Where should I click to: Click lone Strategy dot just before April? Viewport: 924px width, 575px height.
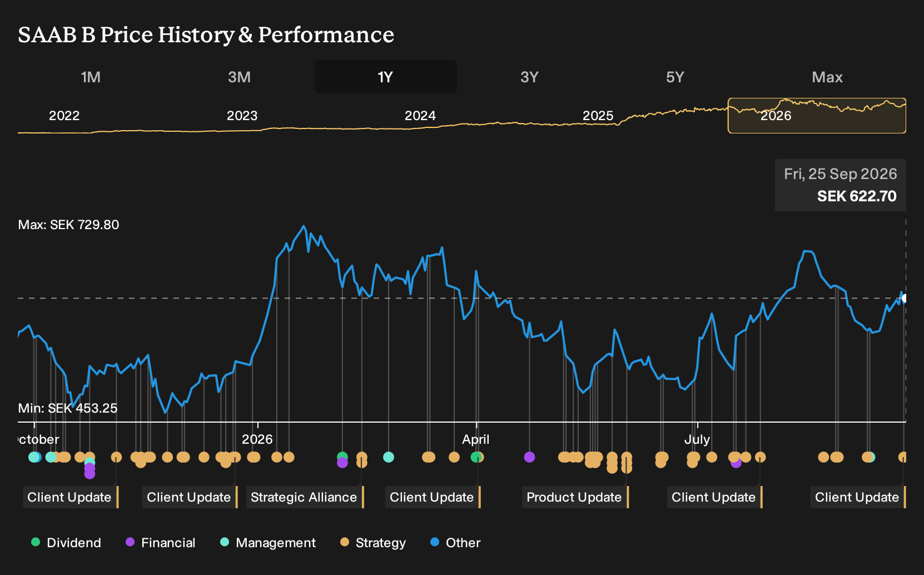pos(454,457)
